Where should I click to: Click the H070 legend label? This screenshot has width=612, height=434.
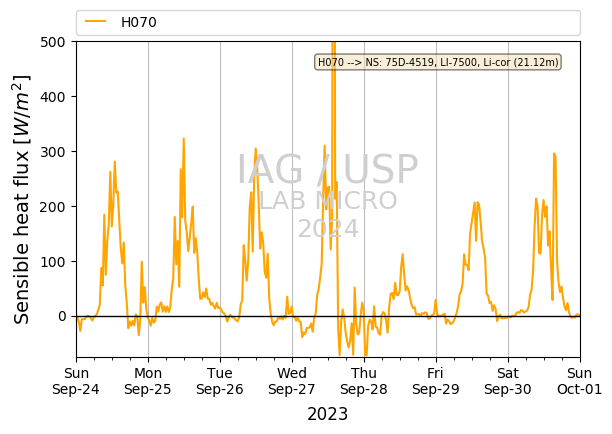point(139,22)
